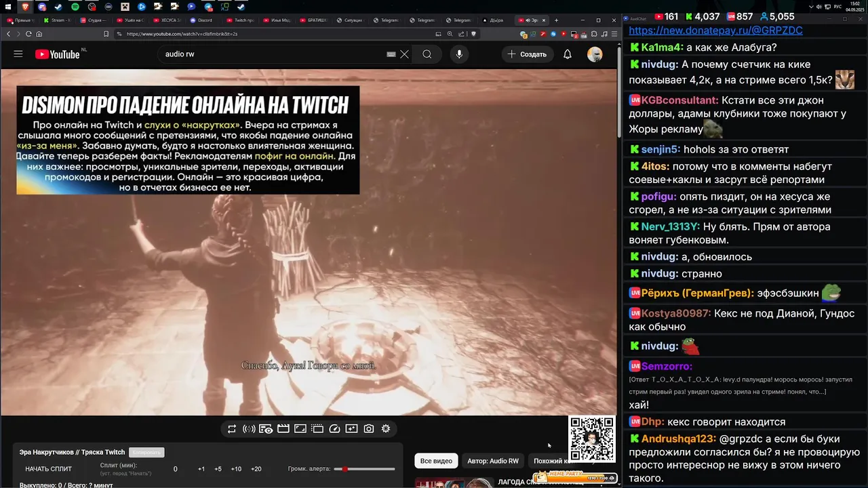This screenshot has height=488, width=868.
Task: Click the browser home button
Action: [39, 34]
